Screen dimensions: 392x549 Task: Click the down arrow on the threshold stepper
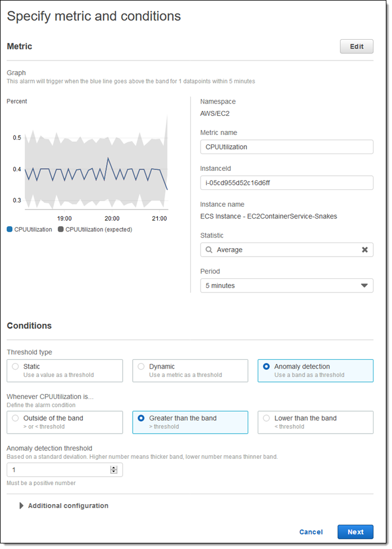(114, 472)
